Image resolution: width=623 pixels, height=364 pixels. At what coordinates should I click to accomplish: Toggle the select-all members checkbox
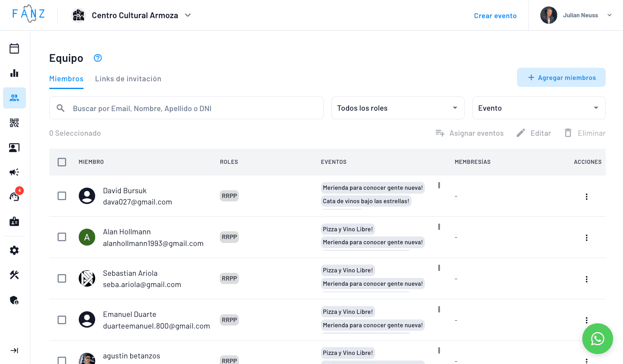pos(62,162)
